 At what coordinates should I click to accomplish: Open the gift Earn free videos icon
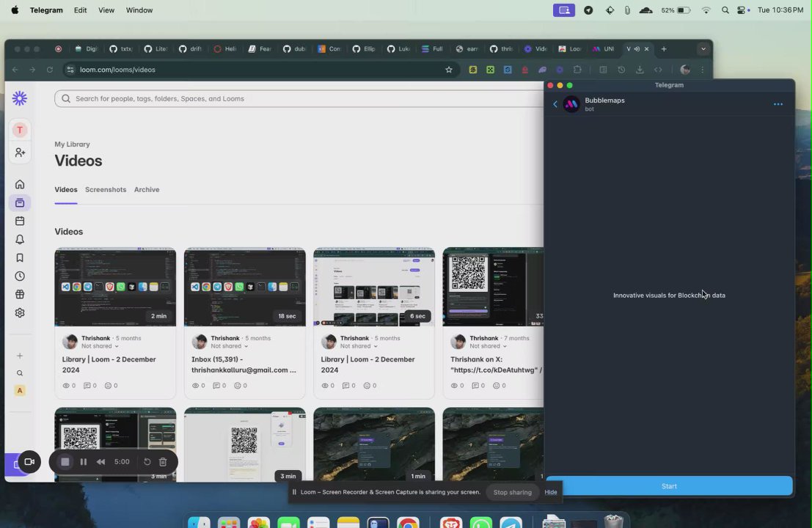click(x=20, y=295)
